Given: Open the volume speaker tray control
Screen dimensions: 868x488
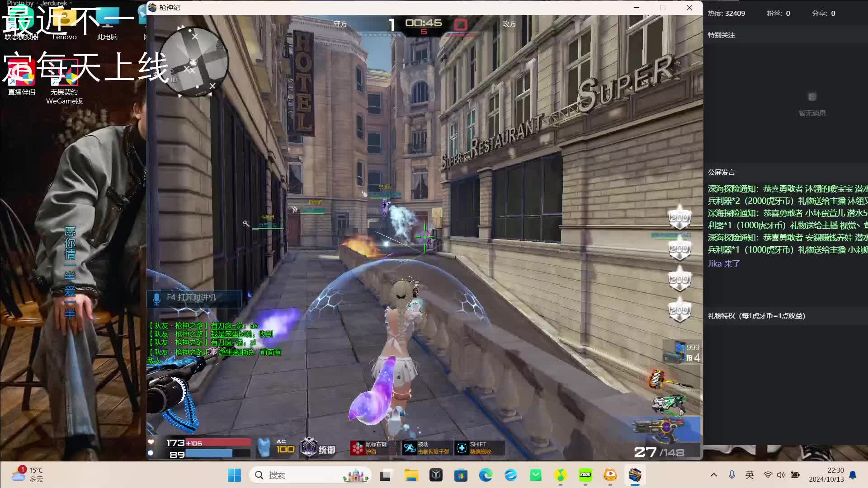Looking at the screenshot, I should 781,475.
